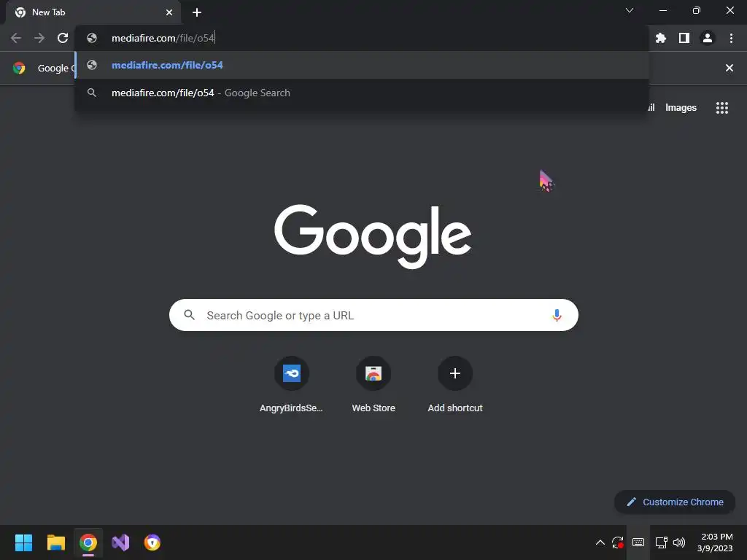Select the mediafire.com/file/o54 URL suggestion
Viewport: 747px width, 560px height.
(362, 65)
